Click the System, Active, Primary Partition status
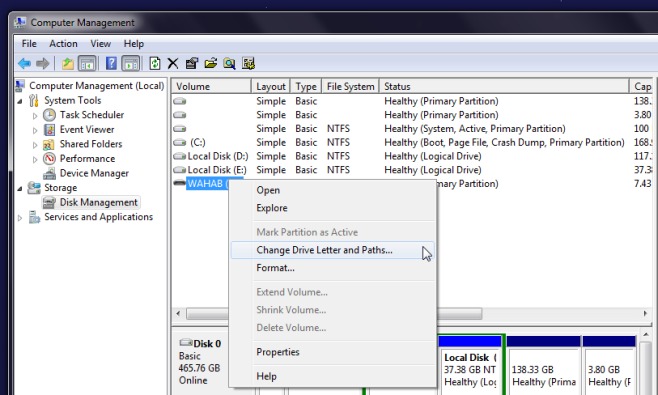658x395 pixels. (x=475, y=128)
